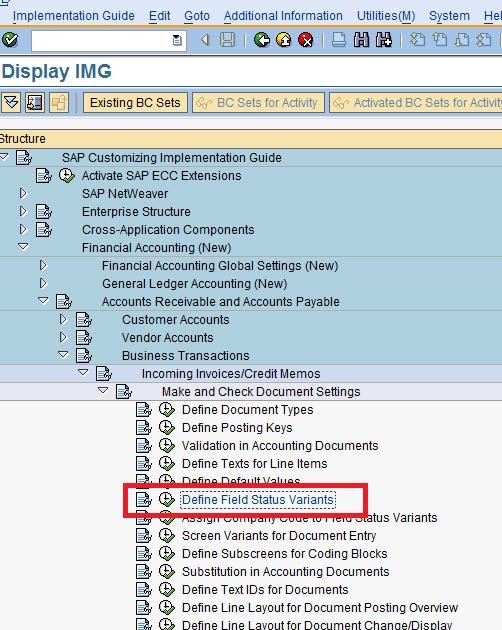Screen dimensions: 502x630
Task: Open the System menu
Action: [x=449, y=16]
